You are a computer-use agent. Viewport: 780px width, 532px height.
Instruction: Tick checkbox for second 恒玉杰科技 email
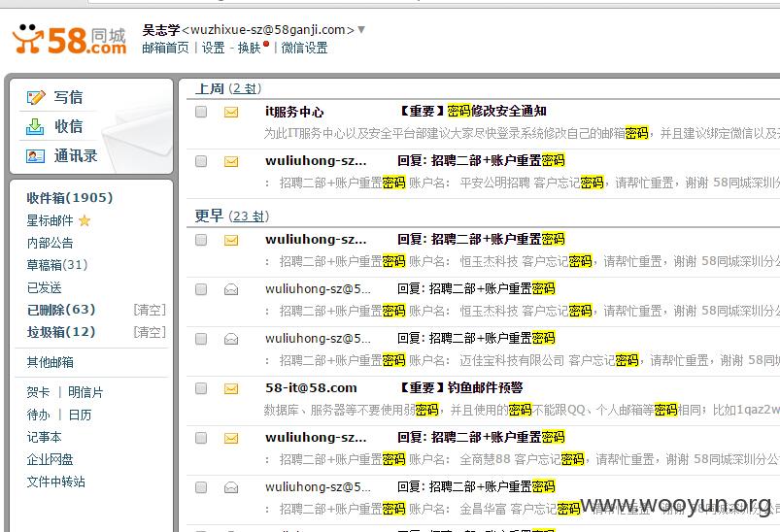[x=201, y=289]
